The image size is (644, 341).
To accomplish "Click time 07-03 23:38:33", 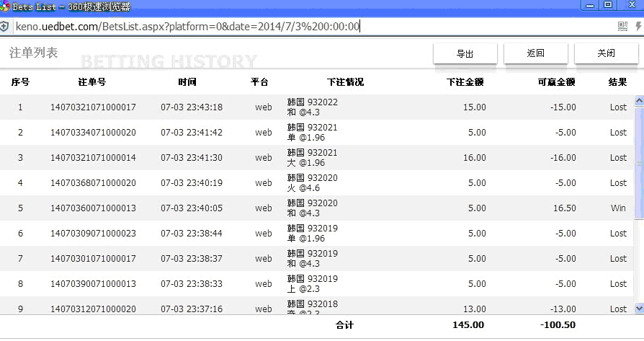I will click(192, 284).
